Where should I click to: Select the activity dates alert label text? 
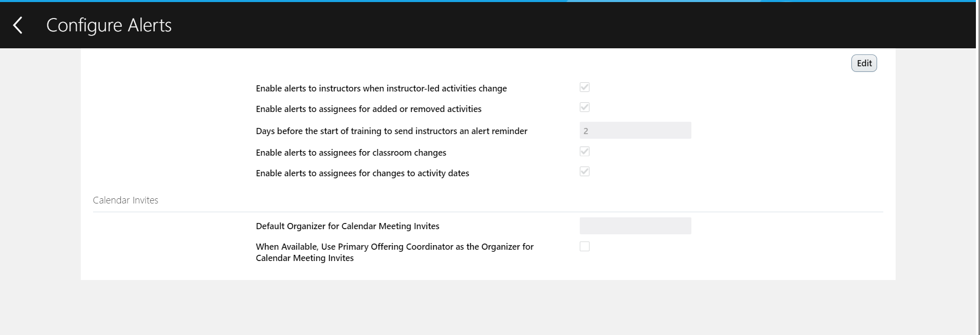[x=362, y=173]
